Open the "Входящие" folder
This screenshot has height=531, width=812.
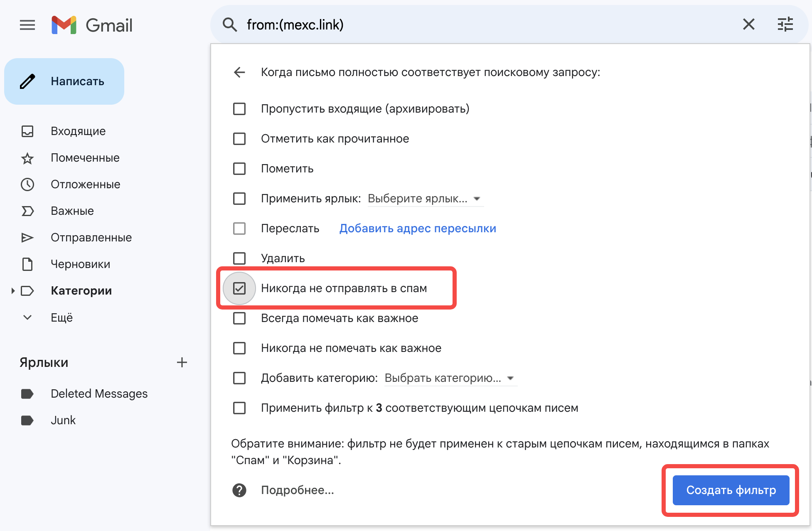point(78,131)
